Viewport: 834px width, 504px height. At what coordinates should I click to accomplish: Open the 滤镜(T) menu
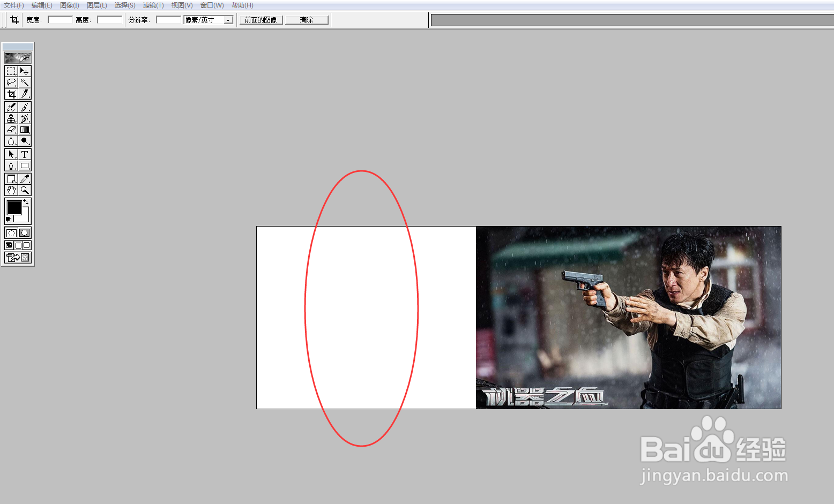tap(153, 5)
